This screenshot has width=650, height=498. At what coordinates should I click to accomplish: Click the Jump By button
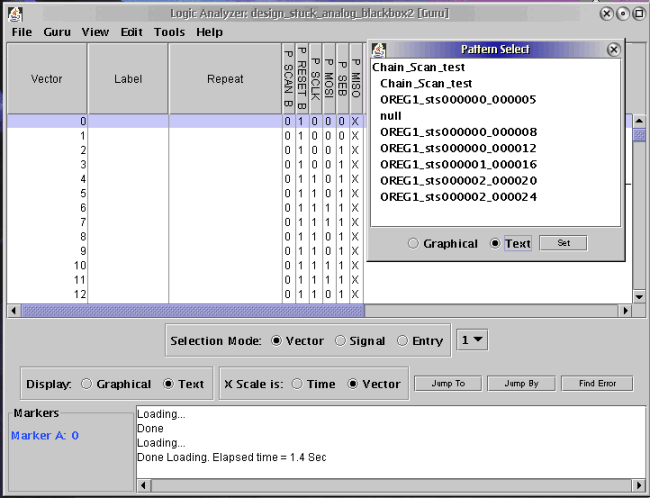tap(521, 384)
